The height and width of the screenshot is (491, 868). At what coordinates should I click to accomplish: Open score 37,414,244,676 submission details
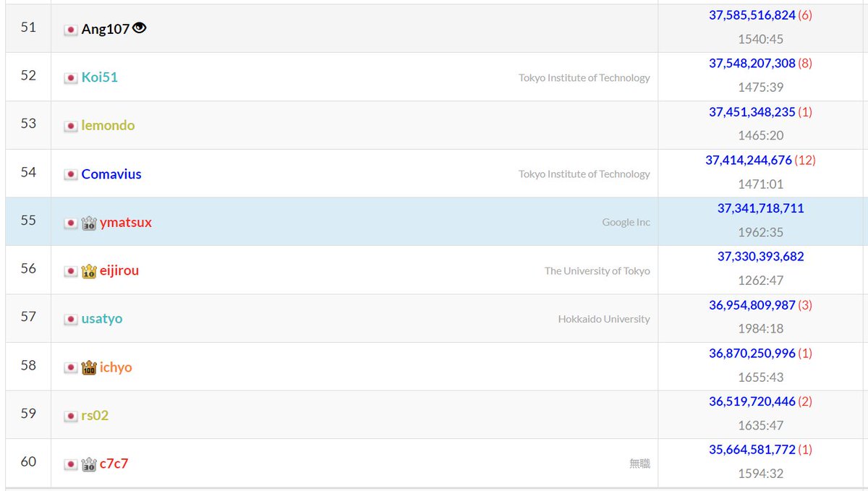(749, 161)
